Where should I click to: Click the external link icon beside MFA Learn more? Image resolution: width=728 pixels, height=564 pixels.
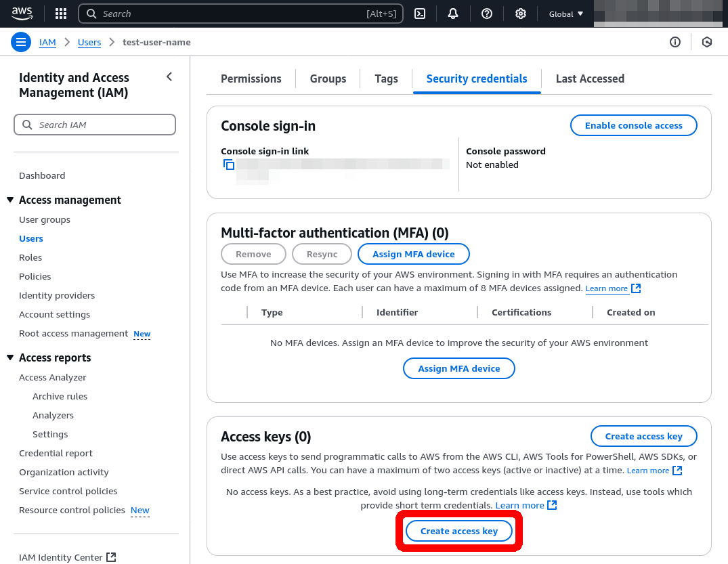[636, 288]
